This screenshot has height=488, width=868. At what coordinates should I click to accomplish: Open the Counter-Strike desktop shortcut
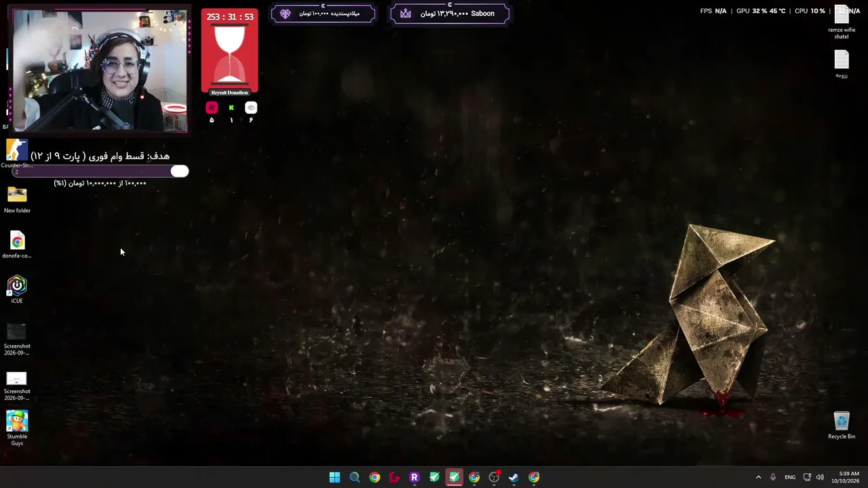click(x=17, y=154)
